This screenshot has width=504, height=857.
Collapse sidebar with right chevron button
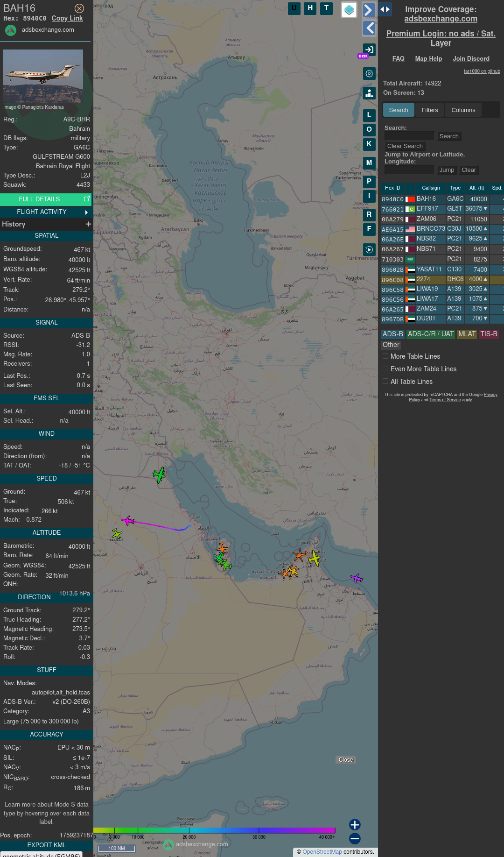point(369,10)
